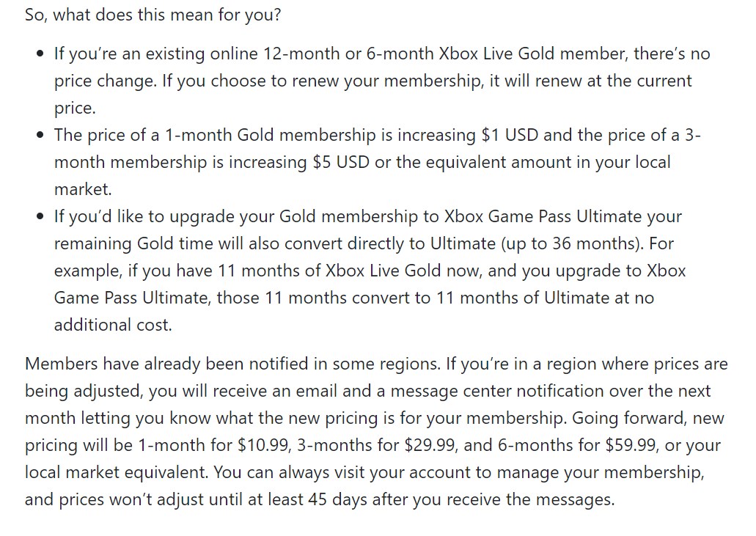
Task: Click the first bullet point marker
Action: coord(40,54)
